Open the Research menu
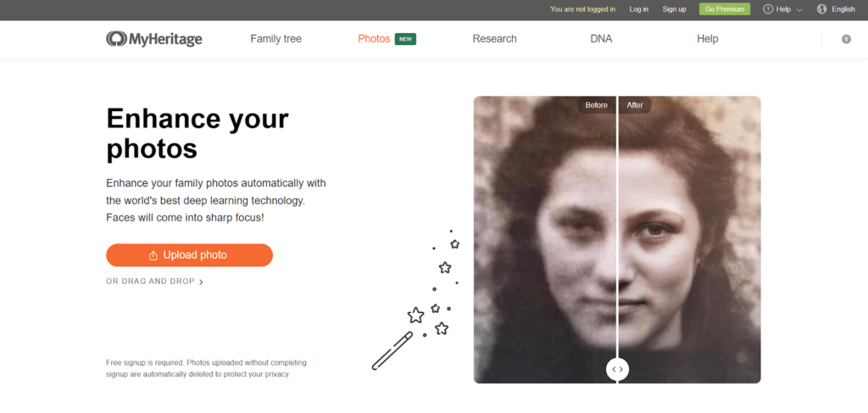Viewport: 868px width, 413px height. click(494, 39)
